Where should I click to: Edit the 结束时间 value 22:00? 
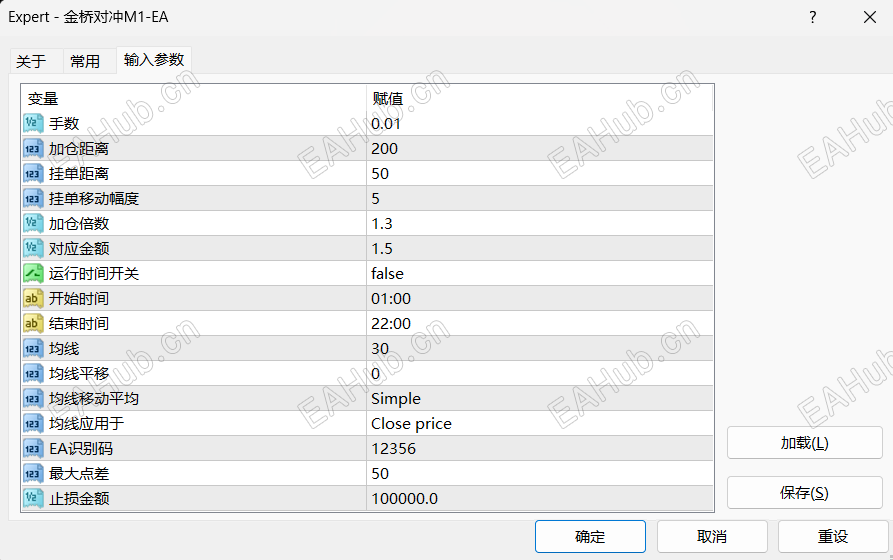click(539, 324)
